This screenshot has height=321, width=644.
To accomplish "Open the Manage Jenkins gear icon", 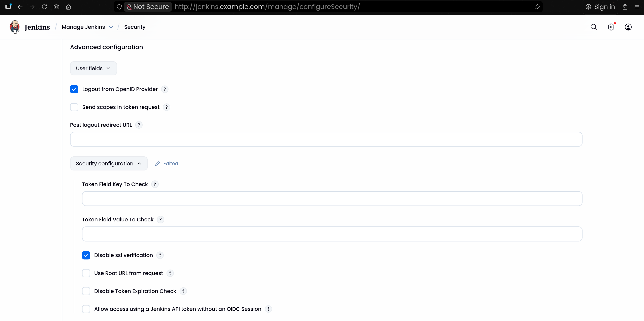I will [x=611, y=27].
